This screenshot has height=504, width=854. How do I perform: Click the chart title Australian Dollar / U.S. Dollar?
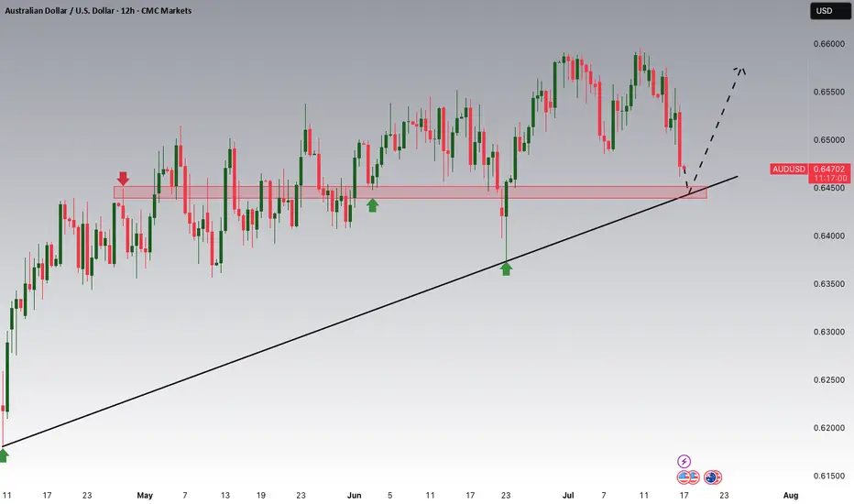pos(60,10)
